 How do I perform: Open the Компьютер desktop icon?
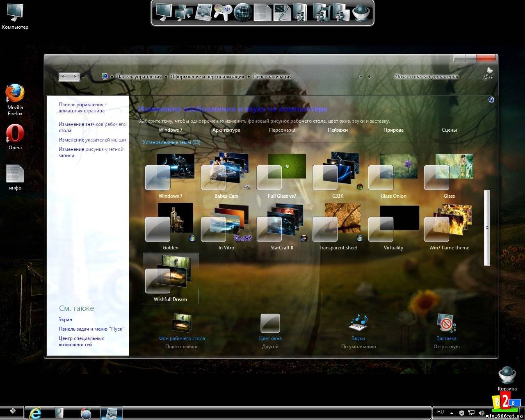point(15,13)
